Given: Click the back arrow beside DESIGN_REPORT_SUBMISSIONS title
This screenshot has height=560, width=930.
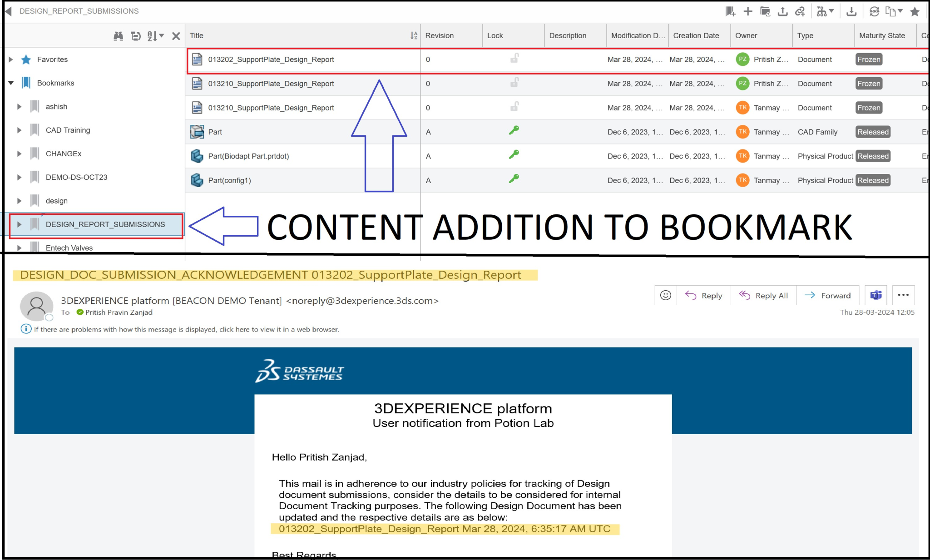Looking at the screenshot, I should point(8,11).
